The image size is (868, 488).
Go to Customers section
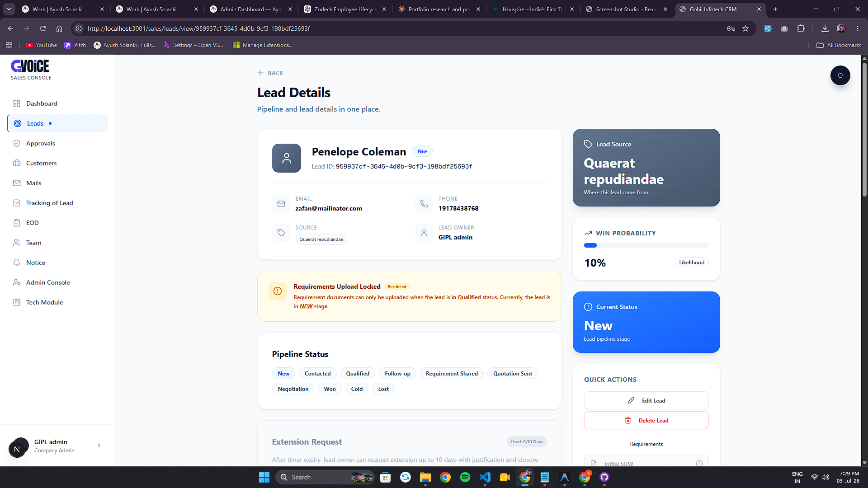pos(58,163)
